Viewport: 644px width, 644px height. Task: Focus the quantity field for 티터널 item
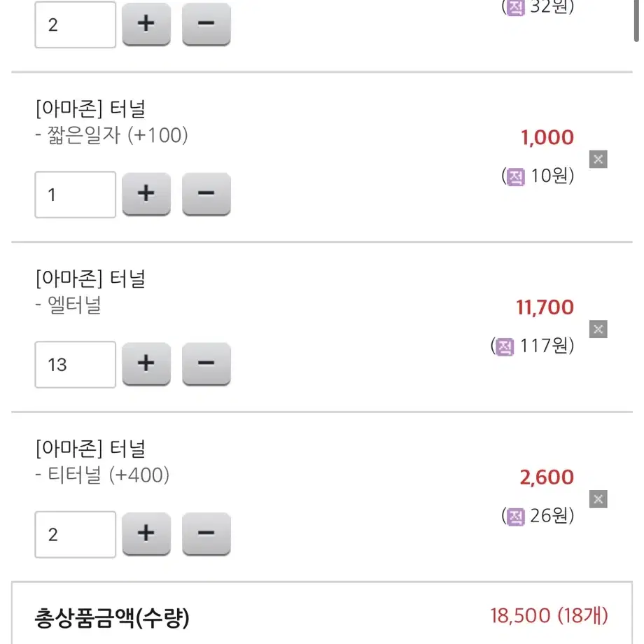(76, 535)
